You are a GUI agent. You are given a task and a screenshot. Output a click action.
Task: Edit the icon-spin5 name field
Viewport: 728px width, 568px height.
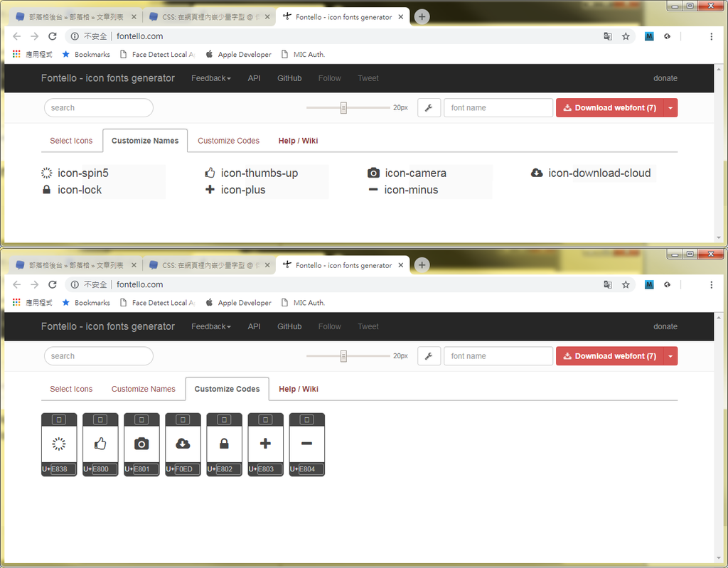(124, 173)
